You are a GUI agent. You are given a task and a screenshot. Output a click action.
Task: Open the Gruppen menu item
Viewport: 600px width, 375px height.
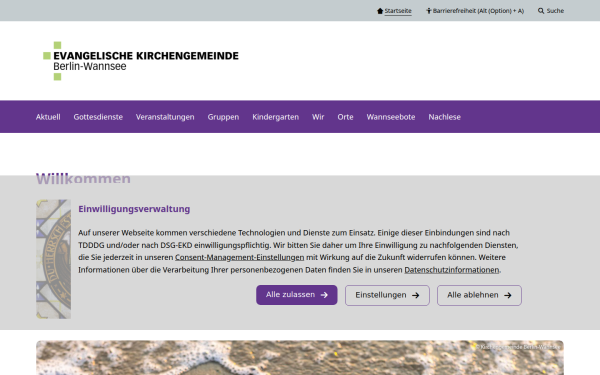(x=223, y=117)
